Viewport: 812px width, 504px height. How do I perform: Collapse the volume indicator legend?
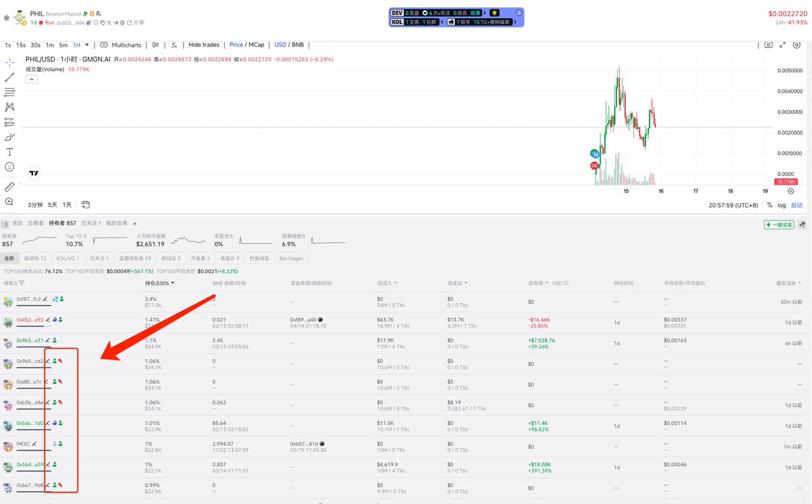tap(32, 79)
